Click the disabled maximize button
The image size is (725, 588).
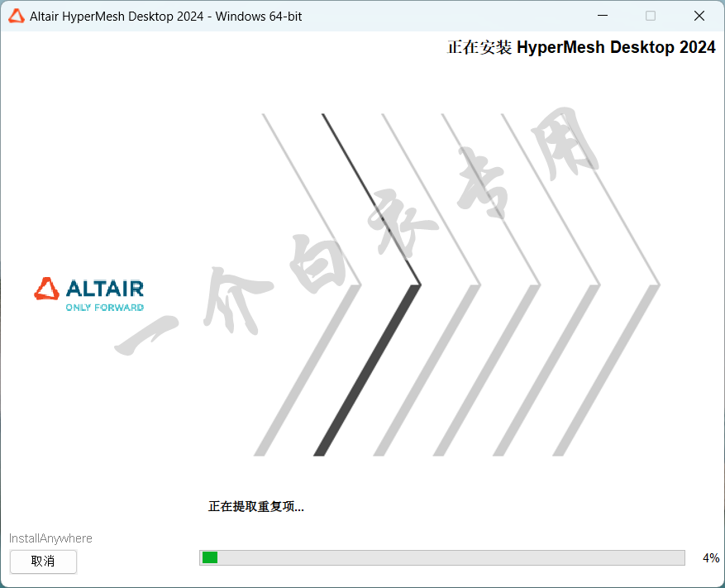coord(651,16)
